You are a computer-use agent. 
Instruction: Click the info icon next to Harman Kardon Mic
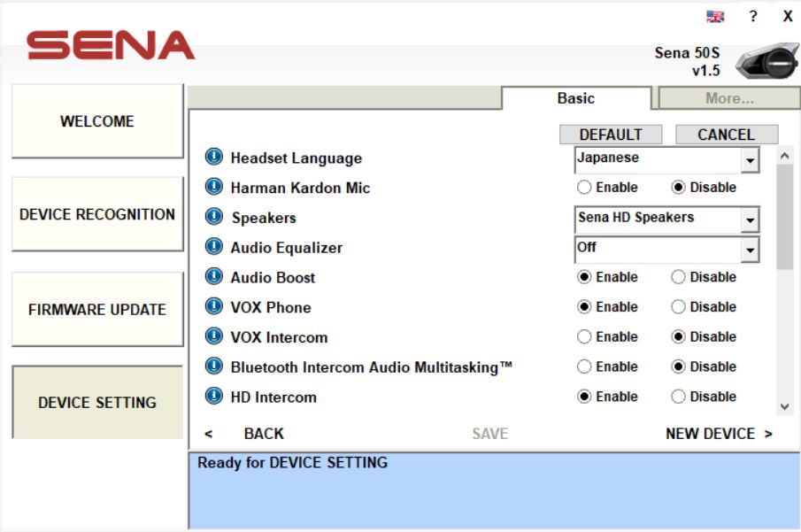pos(213,188)
